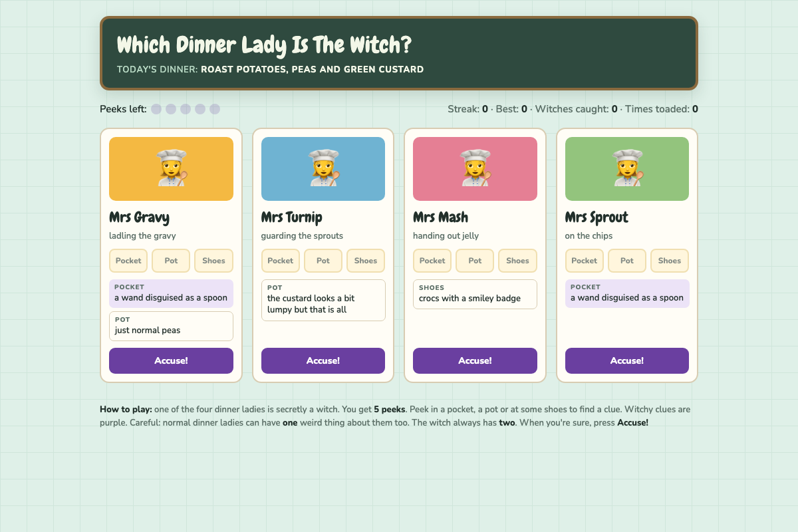
Task: Click Mrs Gravy's chef portrait
Action: coord(171,169)
